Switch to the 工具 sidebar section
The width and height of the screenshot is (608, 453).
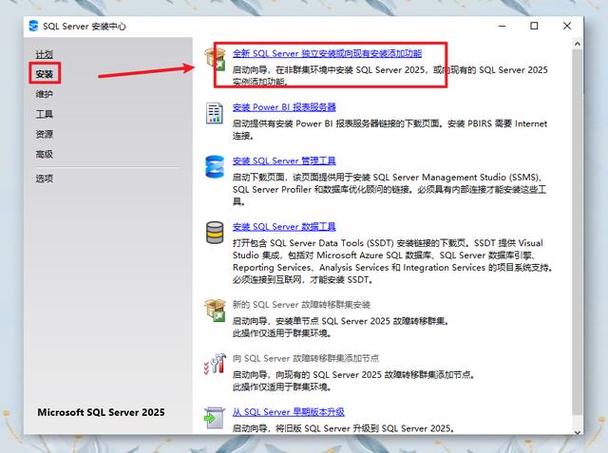point(44,114)
